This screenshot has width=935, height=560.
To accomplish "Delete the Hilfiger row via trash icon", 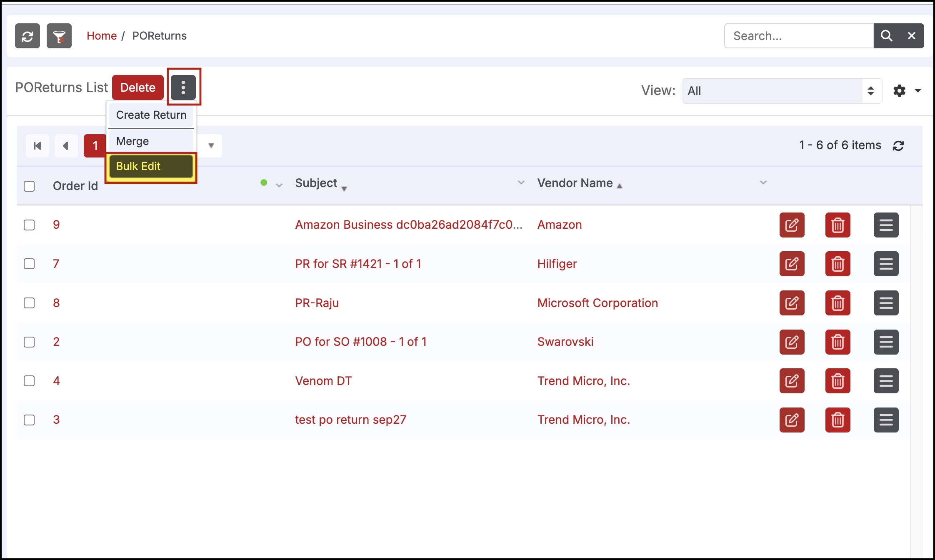I will coord(837,264).
